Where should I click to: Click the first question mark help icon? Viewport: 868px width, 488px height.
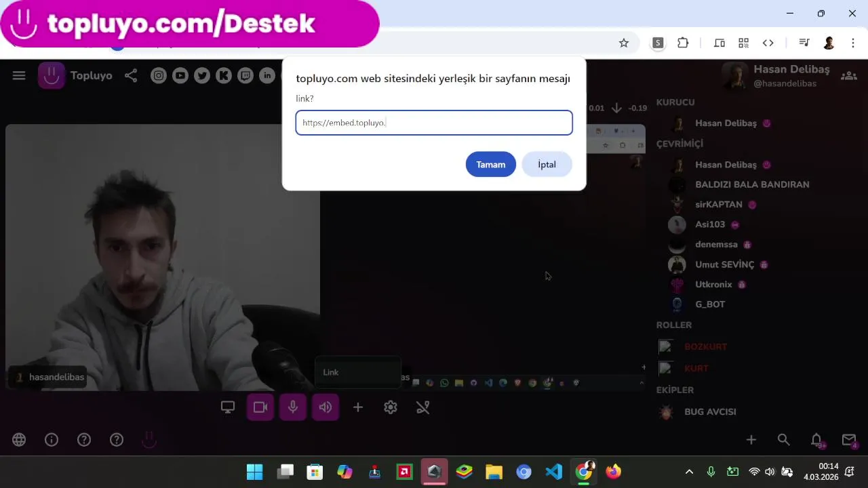tap(84, 440)
